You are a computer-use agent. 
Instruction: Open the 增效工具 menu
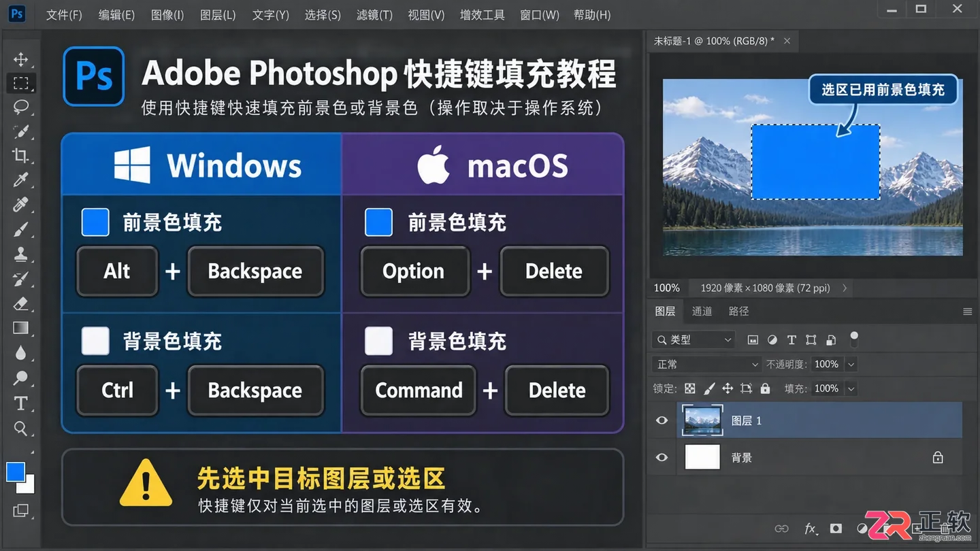483,14
